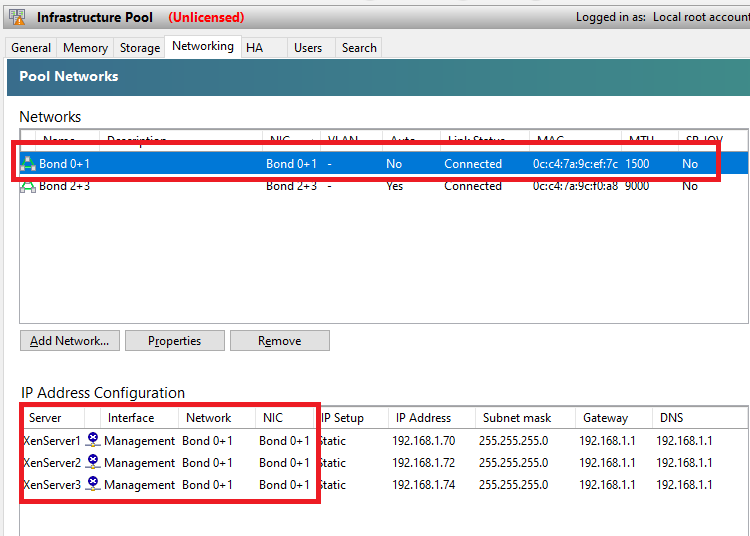This screenshot has width=750, height=536.
Task: Click the Gateway column header
Action: [605, 418]
